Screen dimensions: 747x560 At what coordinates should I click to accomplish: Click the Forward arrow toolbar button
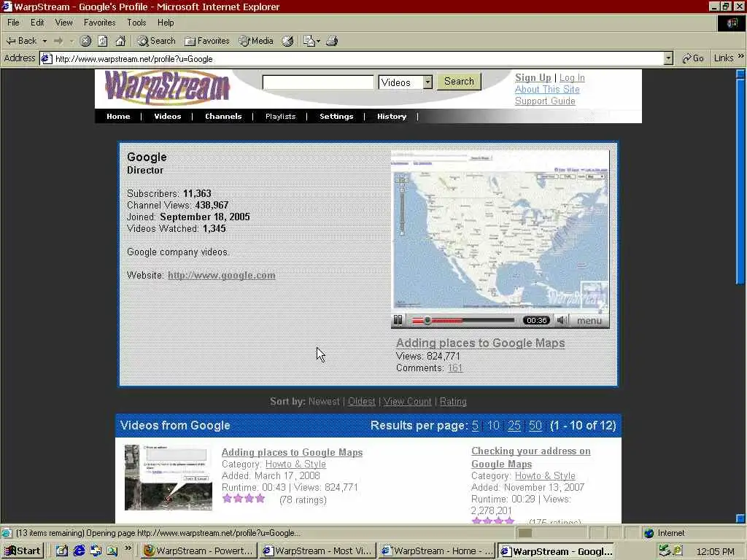[58, 41]
